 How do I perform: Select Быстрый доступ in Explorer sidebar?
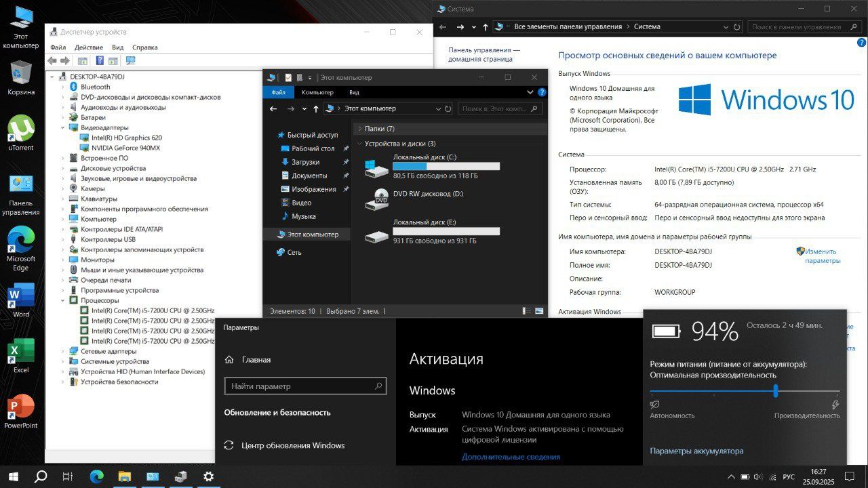pyautogui.click(x=307, y=135)
